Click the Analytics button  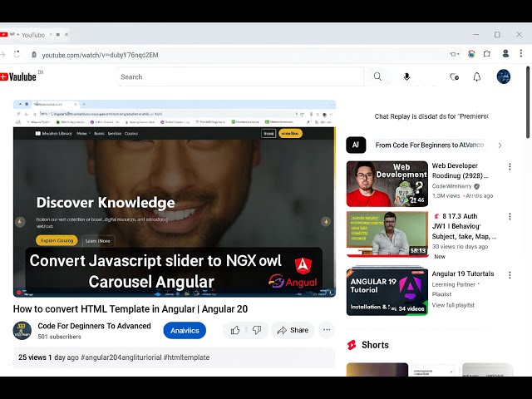(x=185, y=331)
